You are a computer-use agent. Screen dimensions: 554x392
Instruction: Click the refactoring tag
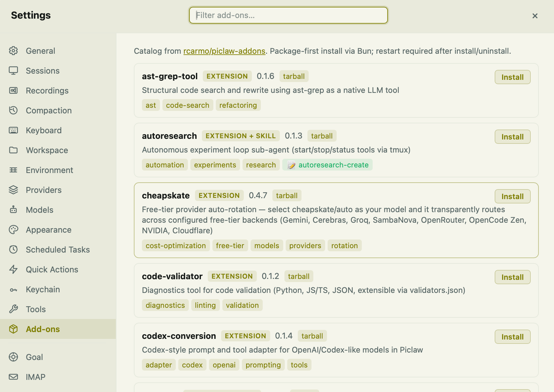point(238,105)
